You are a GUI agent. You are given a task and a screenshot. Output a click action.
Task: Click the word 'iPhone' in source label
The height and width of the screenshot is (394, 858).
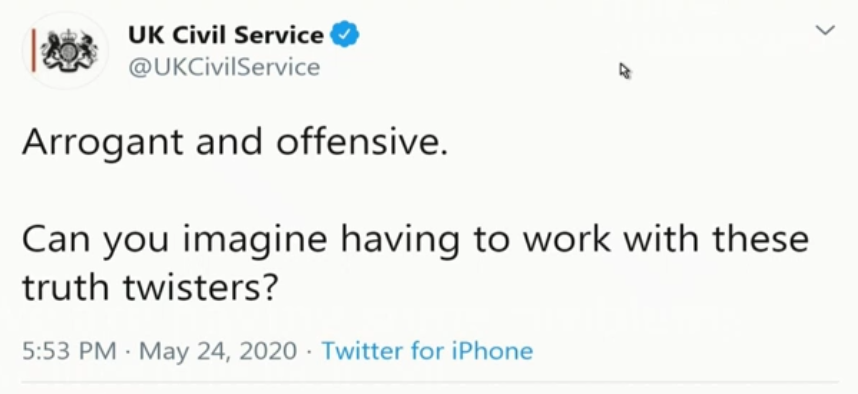(x=492, y=351)
